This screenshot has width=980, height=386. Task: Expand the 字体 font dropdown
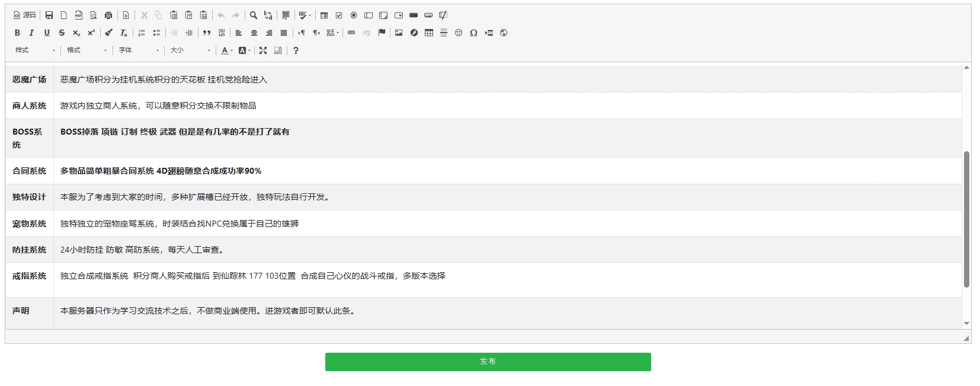point(139,50)
